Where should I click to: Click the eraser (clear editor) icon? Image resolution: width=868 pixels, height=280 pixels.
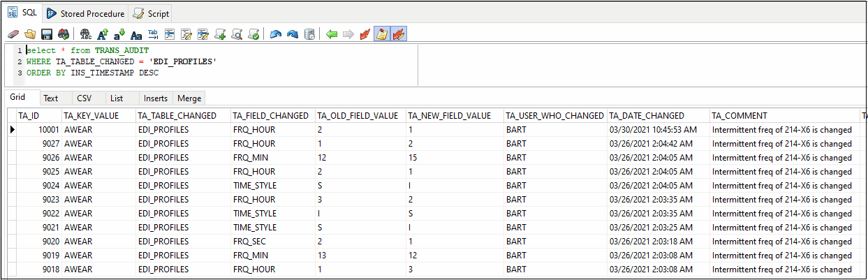click(x=13, y=34)
